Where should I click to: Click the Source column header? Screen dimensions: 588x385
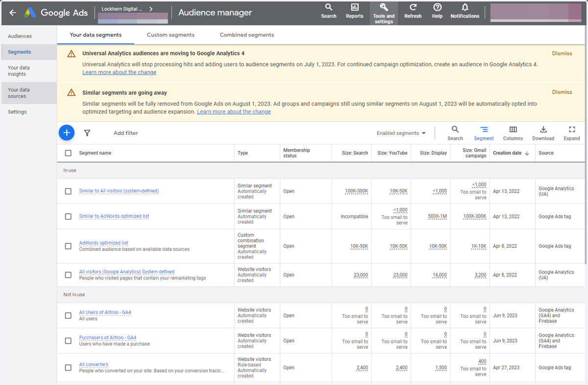point(546,153)
